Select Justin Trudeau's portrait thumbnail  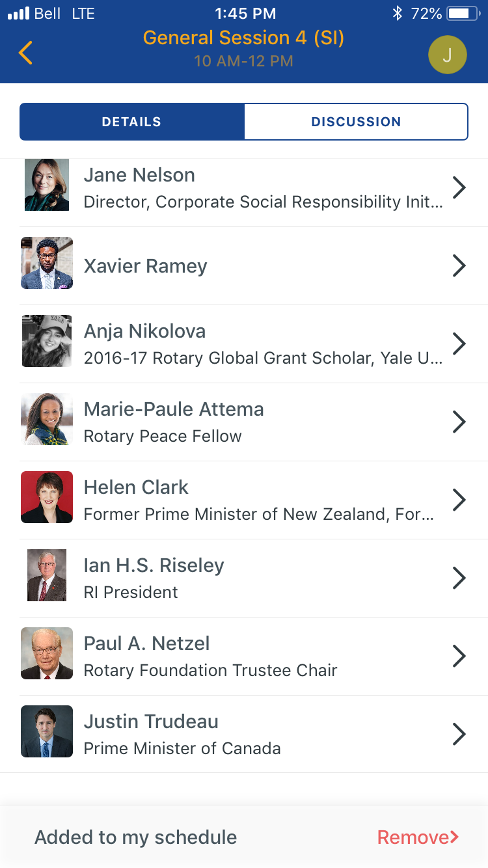[47, 731]
